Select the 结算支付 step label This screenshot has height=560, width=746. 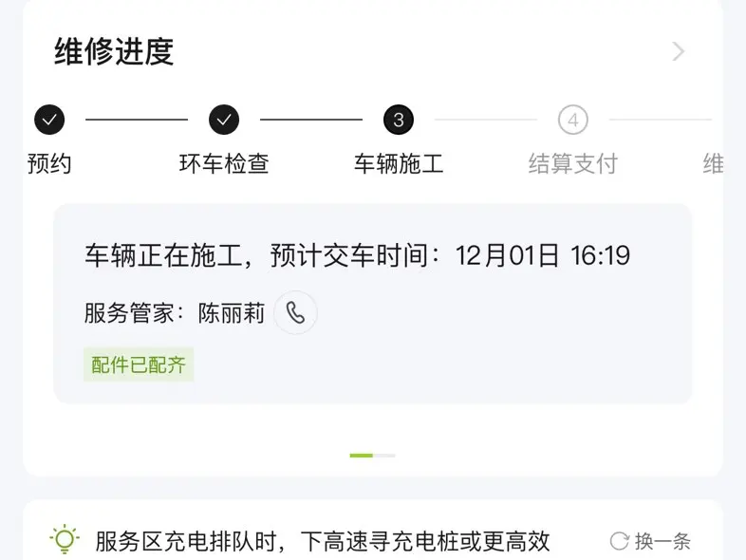point(572,164)
